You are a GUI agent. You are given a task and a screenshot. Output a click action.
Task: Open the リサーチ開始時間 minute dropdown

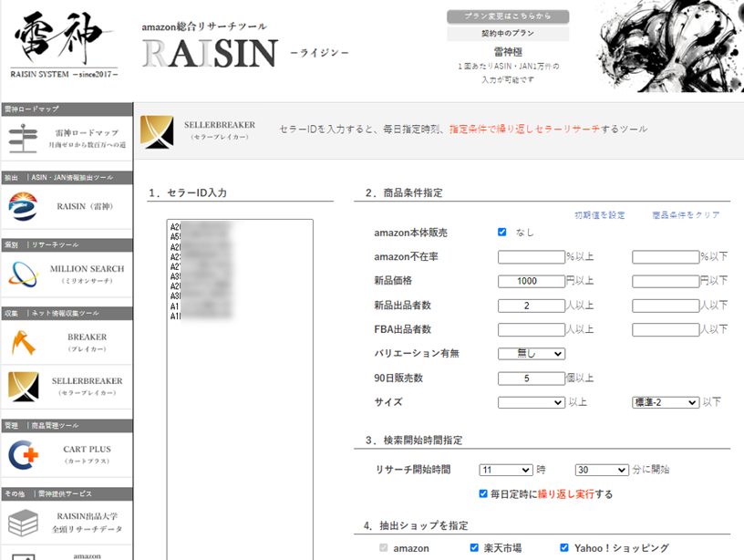coord(602,470)
